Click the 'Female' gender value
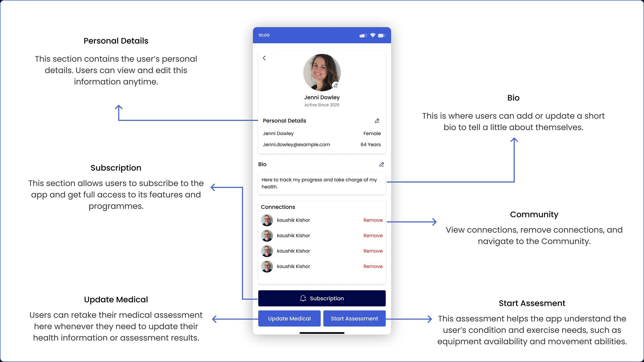 (372, 134)
